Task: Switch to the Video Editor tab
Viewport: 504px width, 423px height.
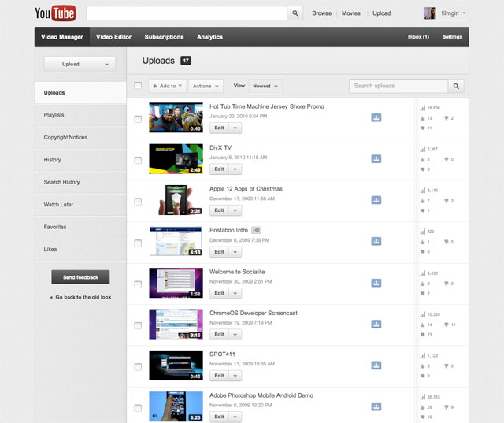Action: (x=115, y=37)
